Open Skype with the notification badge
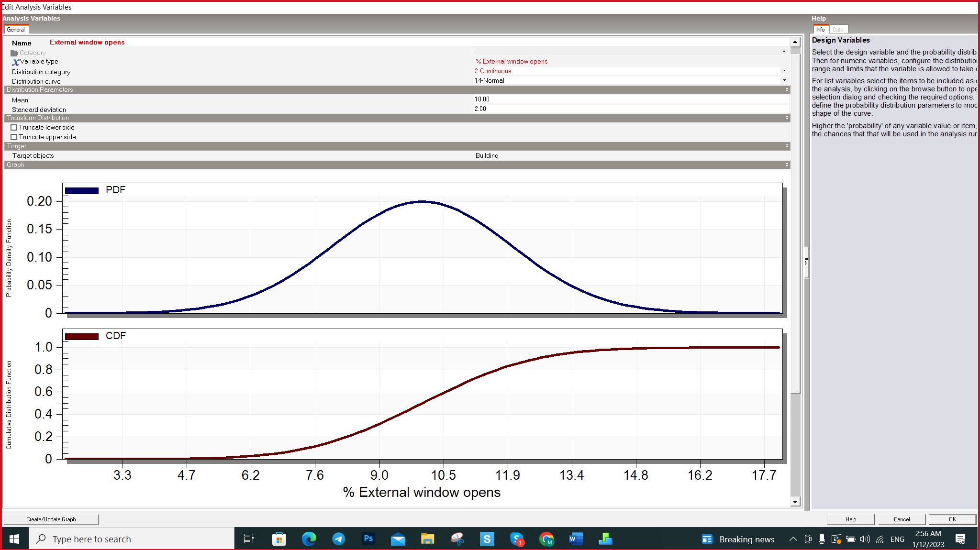Viewport: 980px width, 550px height. (x=517, y=539)
